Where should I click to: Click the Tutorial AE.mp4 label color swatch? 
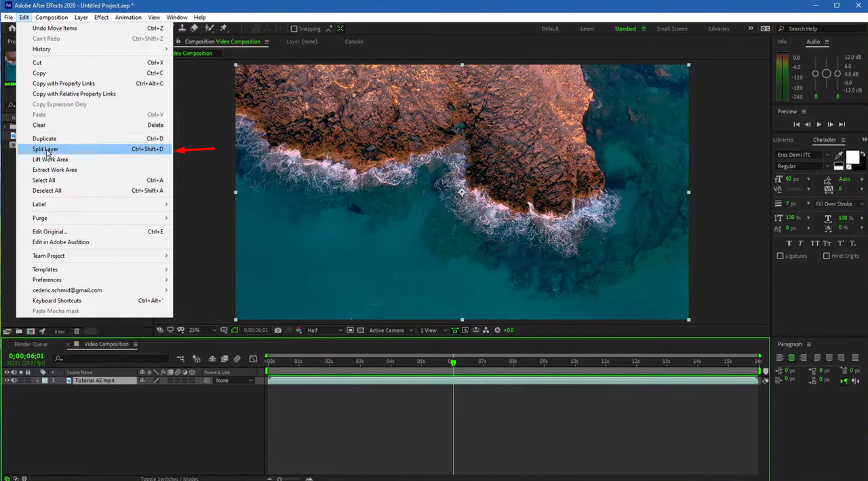[45, 381]
